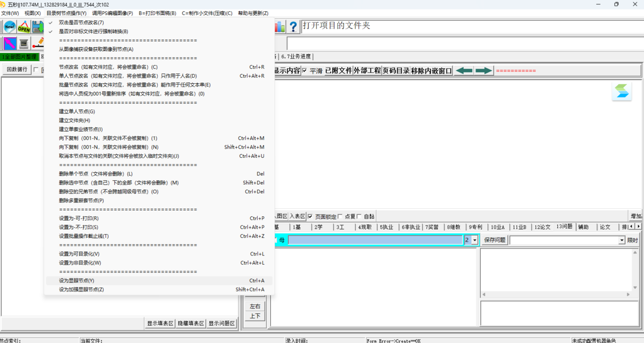Choose 建立文件夹(H)
The height and width of the screenshot is (343, 644).
159,120
